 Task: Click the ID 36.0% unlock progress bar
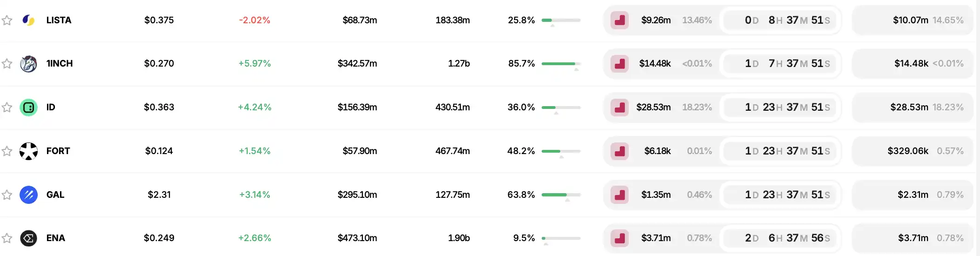pos(561,108)
